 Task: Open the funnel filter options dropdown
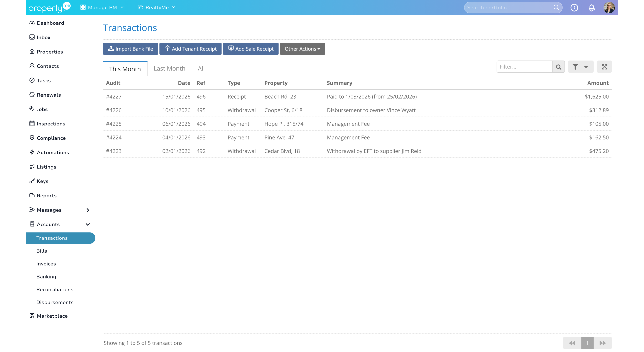pyautogui.click(x=580, y=67)
